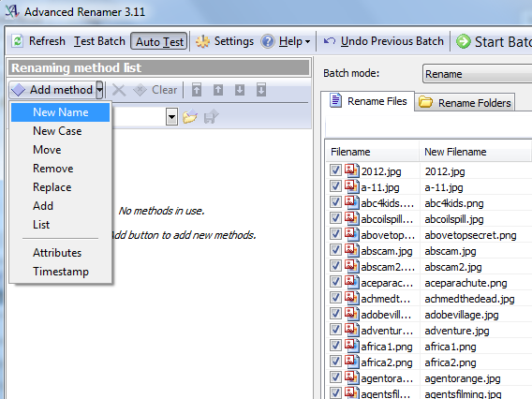Click the Refresh icon in the toolbar
Viewport: 532px width, 399px height.
pyautogui.click(x=17, y=41)
